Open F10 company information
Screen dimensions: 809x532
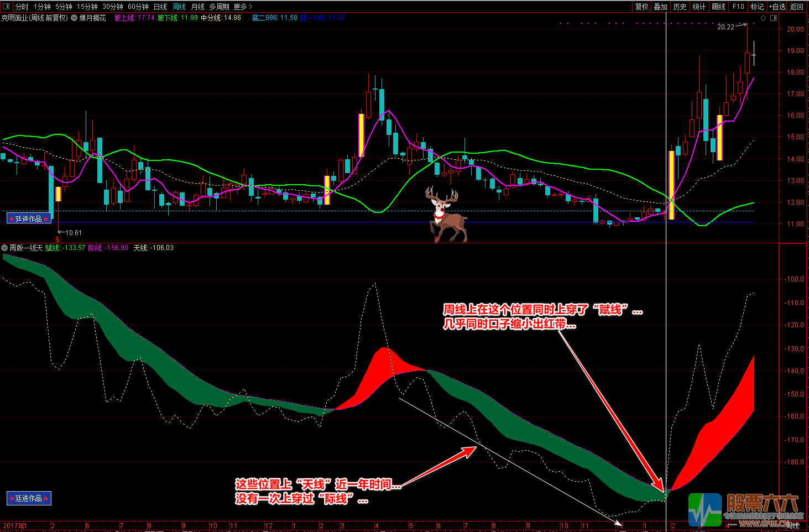coord(738,7)
